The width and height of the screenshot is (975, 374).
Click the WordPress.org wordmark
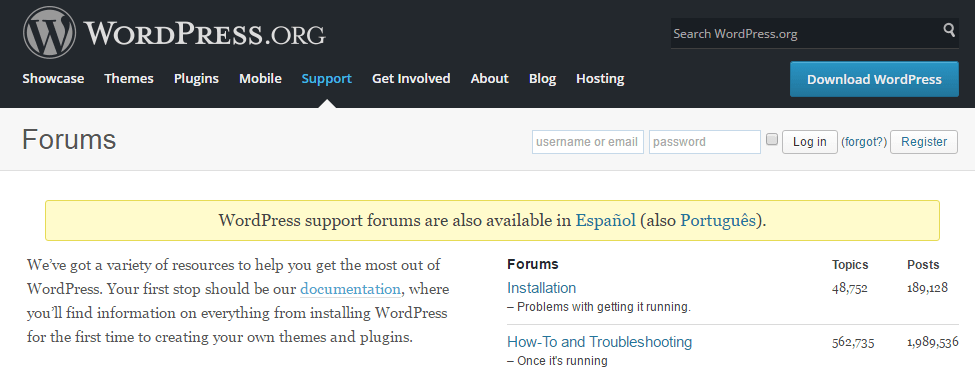click(x=205, y=34)
